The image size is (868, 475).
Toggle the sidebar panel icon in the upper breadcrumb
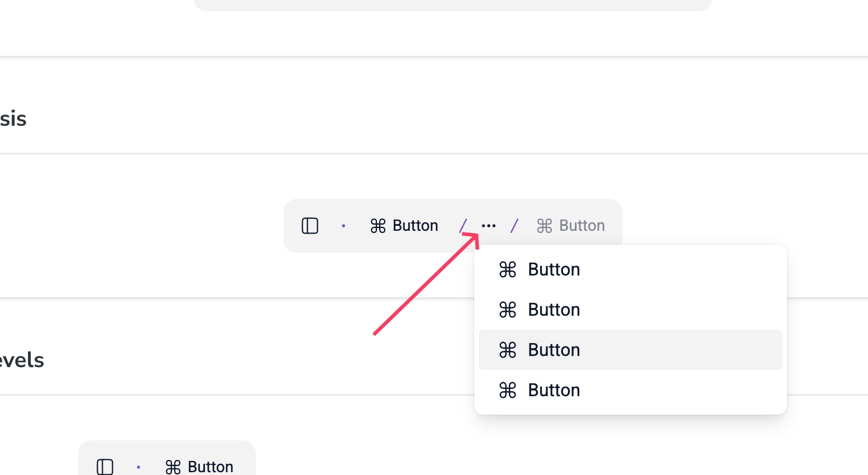(310, 226)
